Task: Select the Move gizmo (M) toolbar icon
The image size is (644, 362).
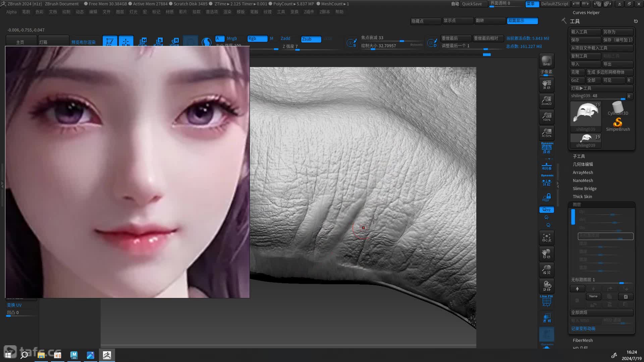Action: click(143, 41)
